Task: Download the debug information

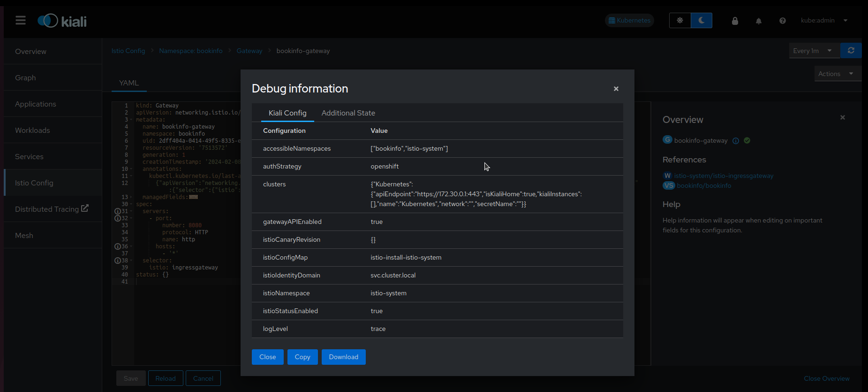Action: (343, 357)
